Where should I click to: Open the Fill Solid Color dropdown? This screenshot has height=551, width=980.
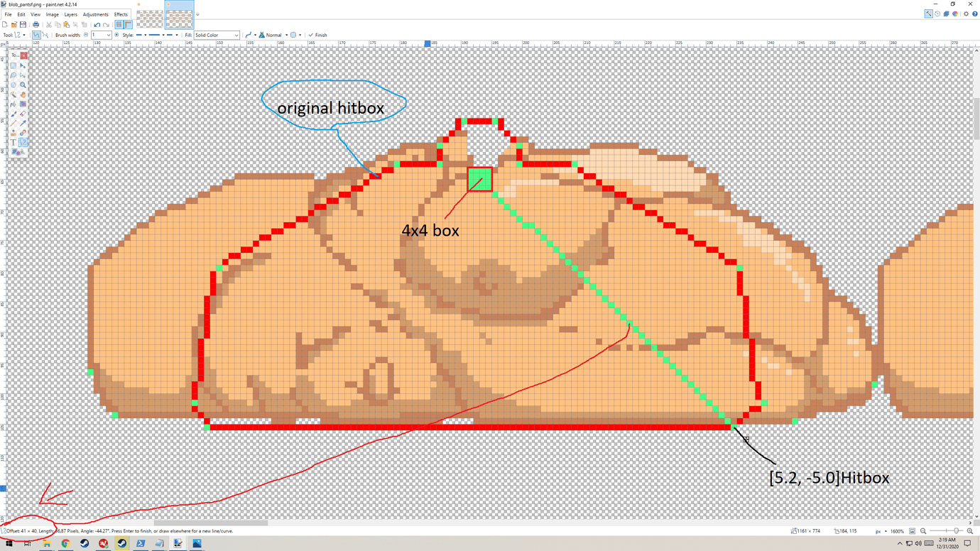tap(217, 35)
